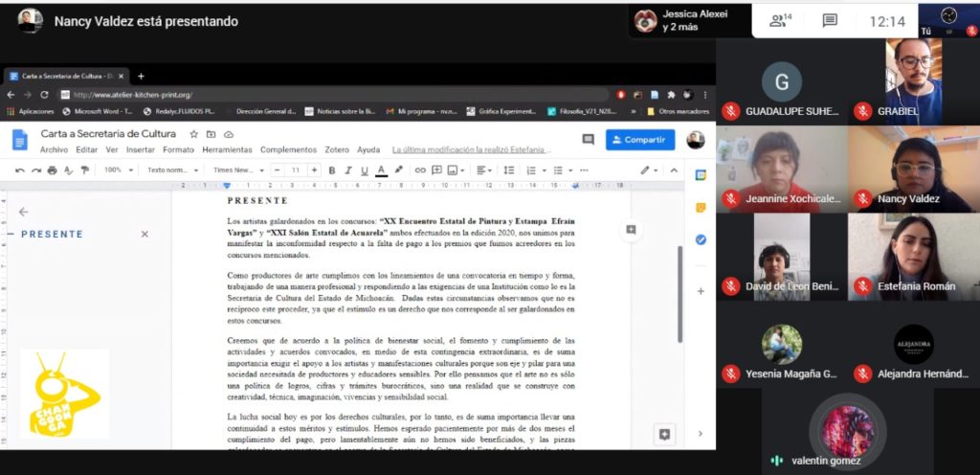Open the Google Docs home icon
Image resolution: width=980 pixels, height=475 pixels.
(20, 140)
